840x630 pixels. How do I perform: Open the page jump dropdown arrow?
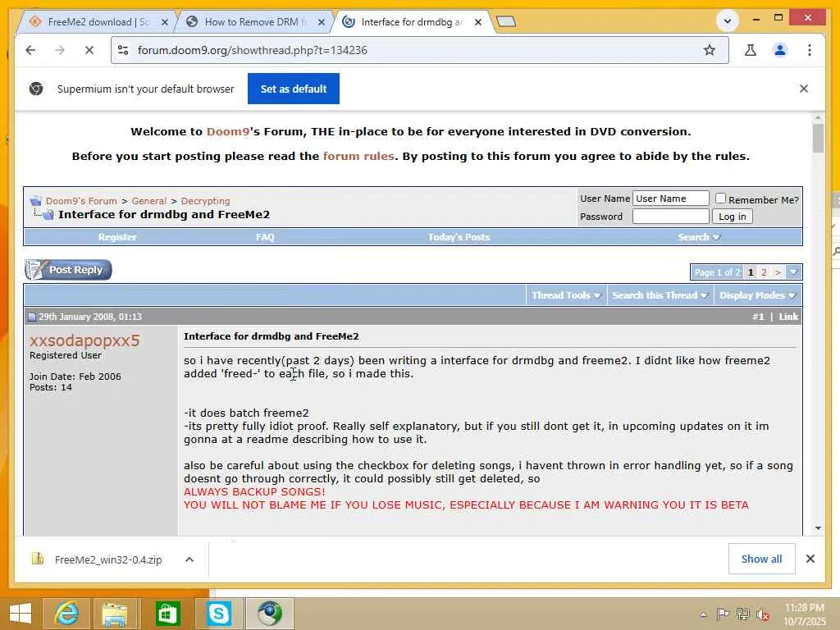click(793, 272)
